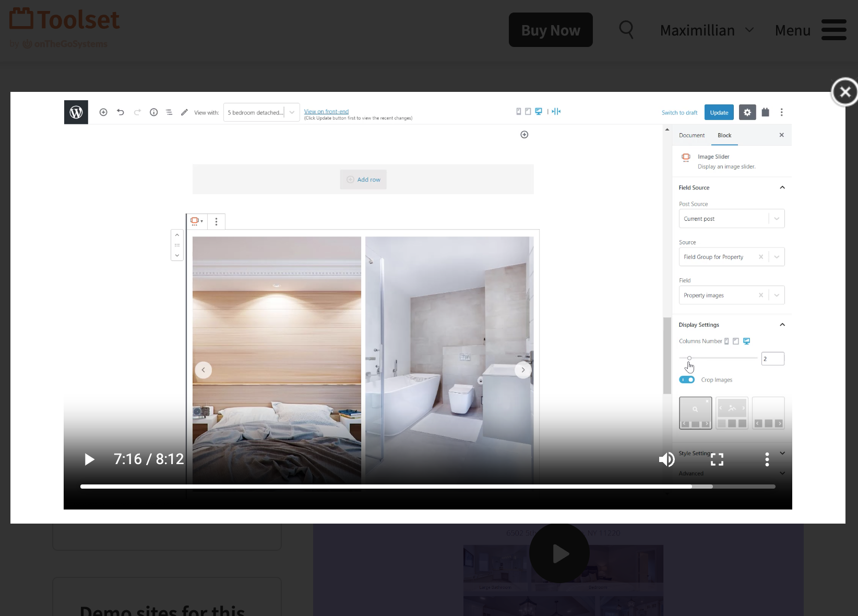Screen dimensions: 858x616
Task: Toggle the Crop Images switch
Action: tap(687, 380)
